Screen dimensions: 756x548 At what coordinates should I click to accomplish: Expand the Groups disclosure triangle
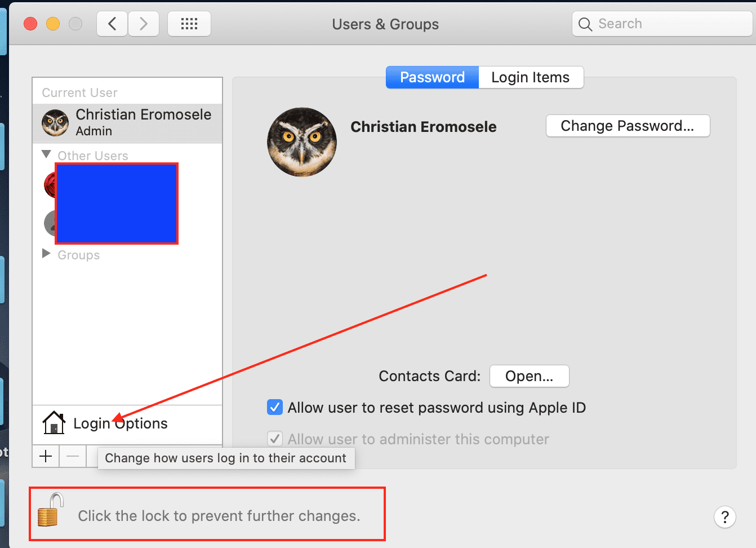click(x=47, y=254)
